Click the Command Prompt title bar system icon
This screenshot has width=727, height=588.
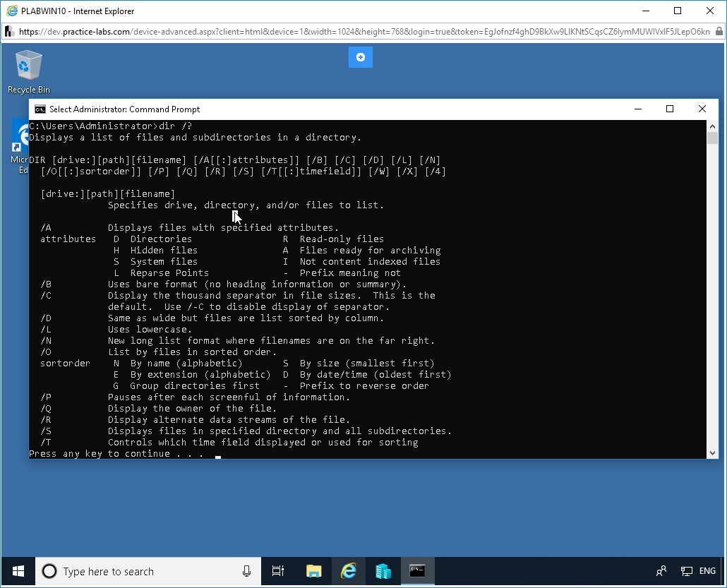(40, 109)
